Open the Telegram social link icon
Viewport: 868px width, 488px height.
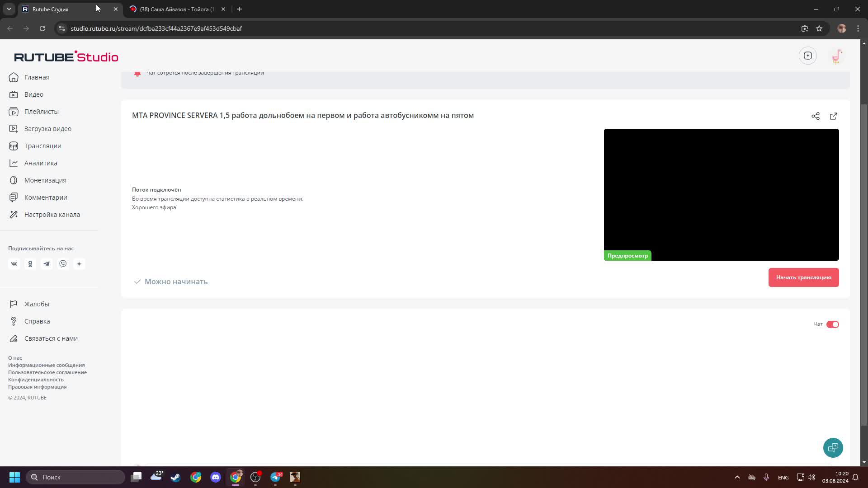tap(47, 264)
